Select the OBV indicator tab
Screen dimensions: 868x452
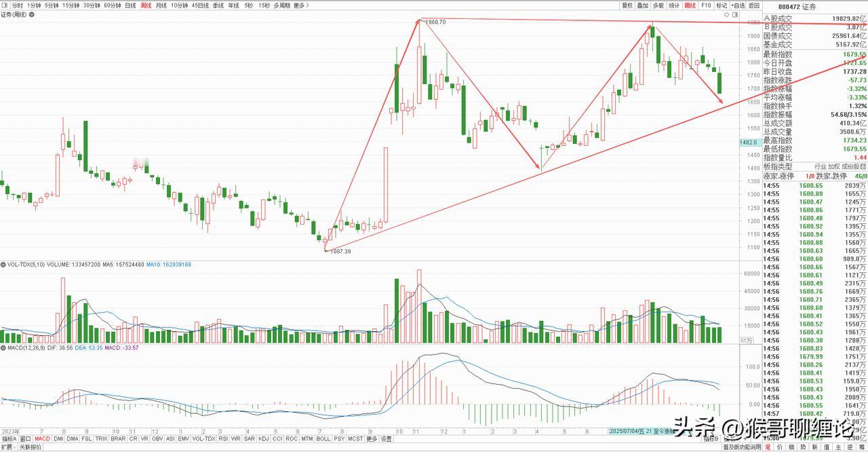tap(157, 438)
